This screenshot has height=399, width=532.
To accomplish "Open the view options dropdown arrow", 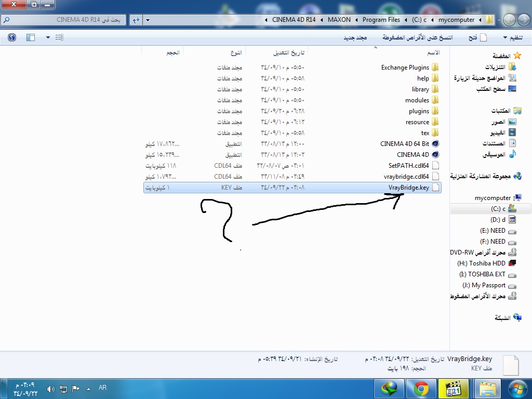I will (48, 37).
